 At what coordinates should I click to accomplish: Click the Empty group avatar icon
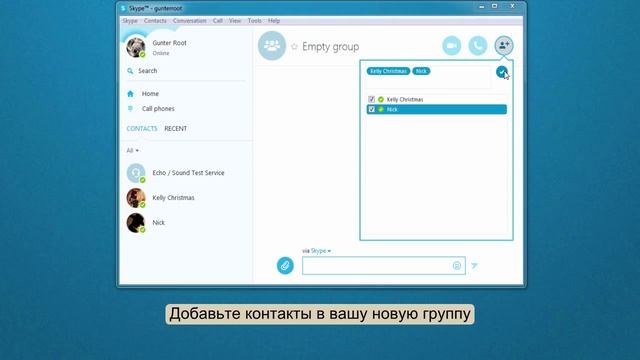272,46
